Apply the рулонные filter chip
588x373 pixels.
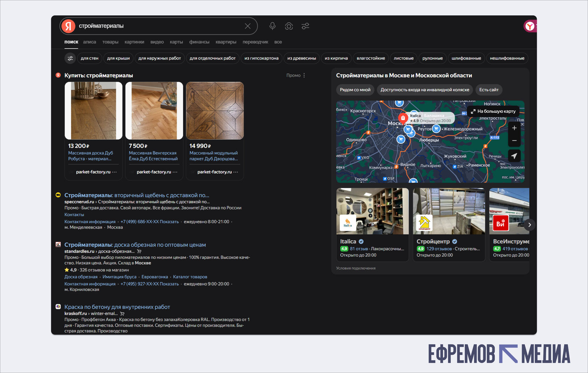click(433, 58)
